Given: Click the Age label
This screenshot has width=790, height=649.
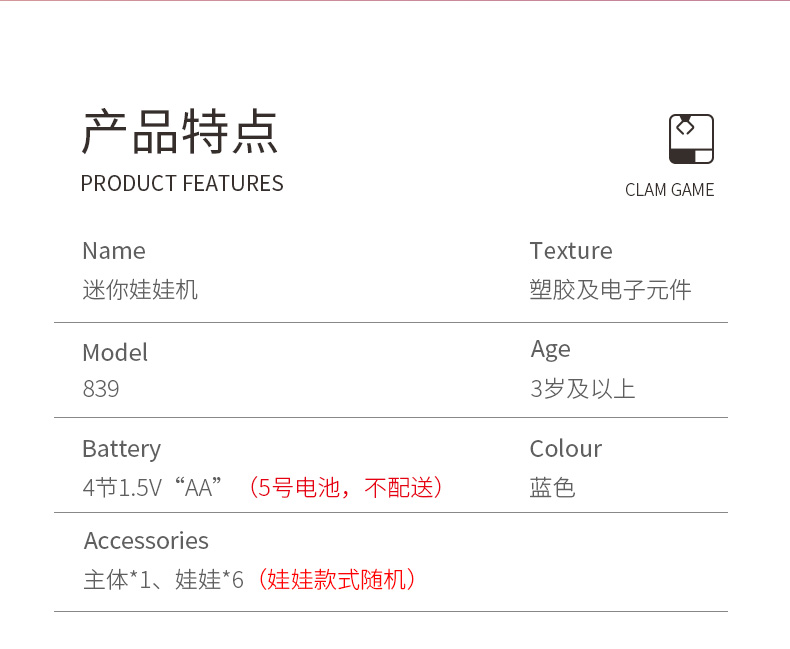Looking at the screenshot, I should (551, 350).
